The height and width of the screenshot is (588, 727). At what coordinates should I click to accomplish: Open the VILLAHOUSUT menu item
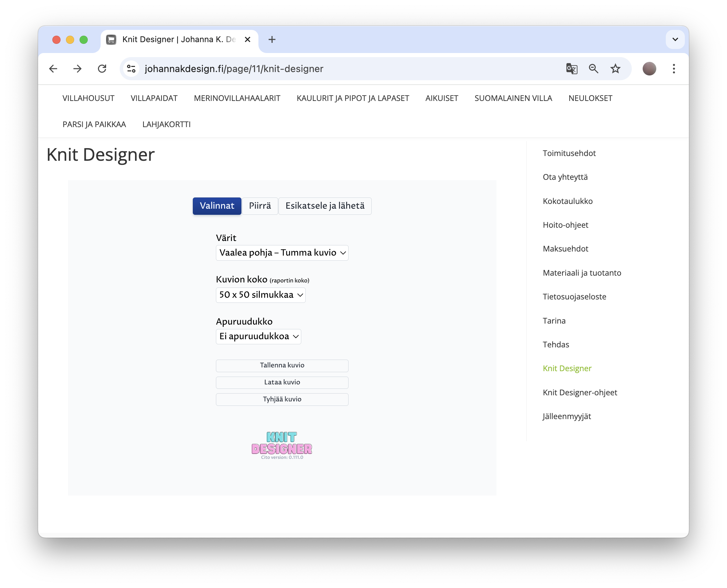coord(88,98)
